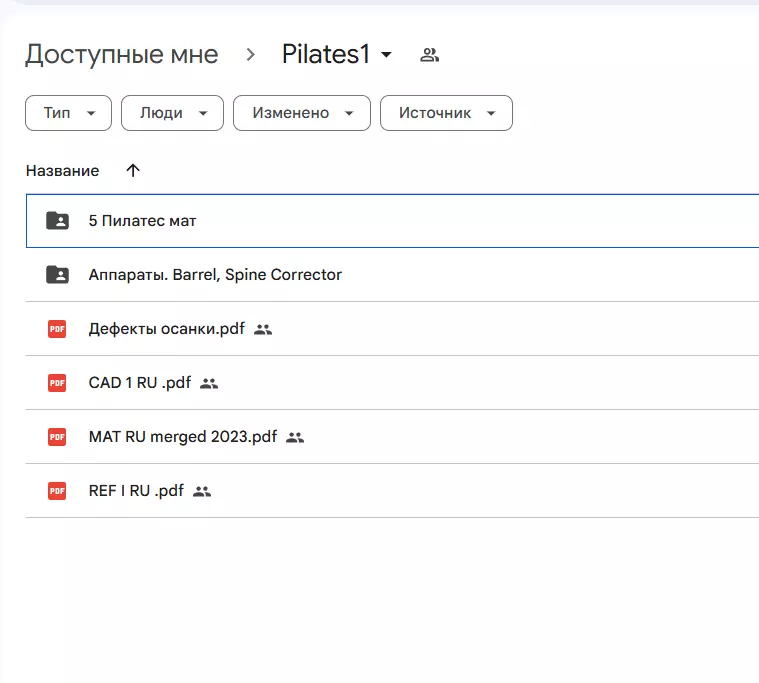This screenshot has height=683, width=759.
Task: Click the PDF icon for Дефекты осанки.pdf
Action: 57,329
